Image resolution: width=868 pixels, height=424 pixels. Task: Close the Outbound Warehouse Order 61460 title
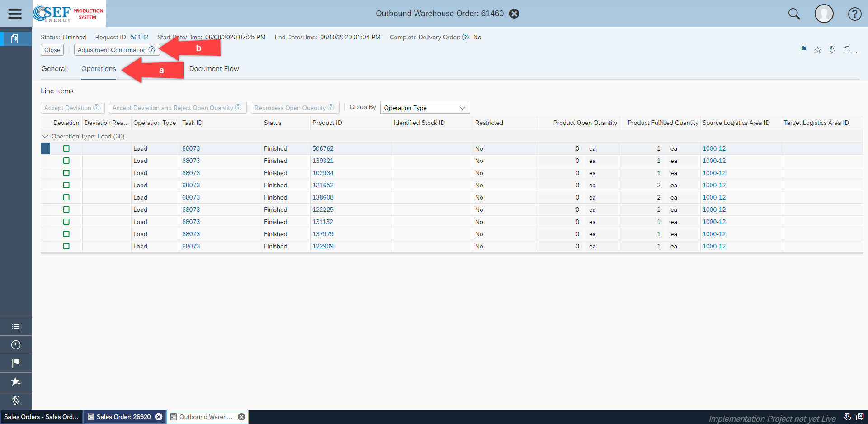pos(514,14)
